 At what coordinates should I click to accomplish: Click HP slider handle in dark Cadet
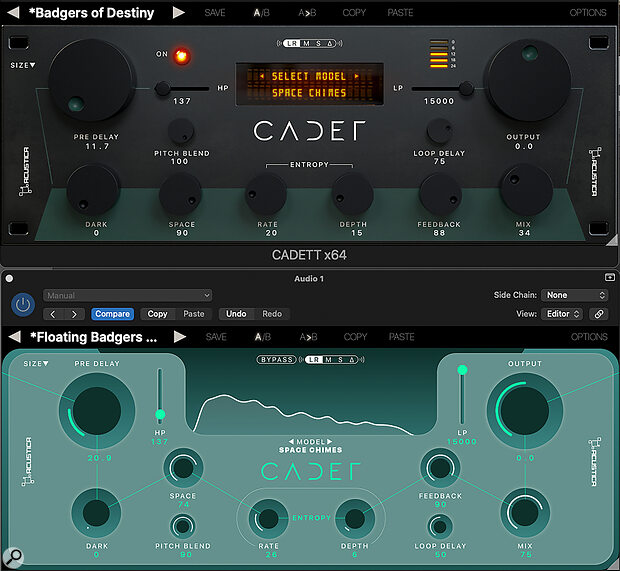162,89
